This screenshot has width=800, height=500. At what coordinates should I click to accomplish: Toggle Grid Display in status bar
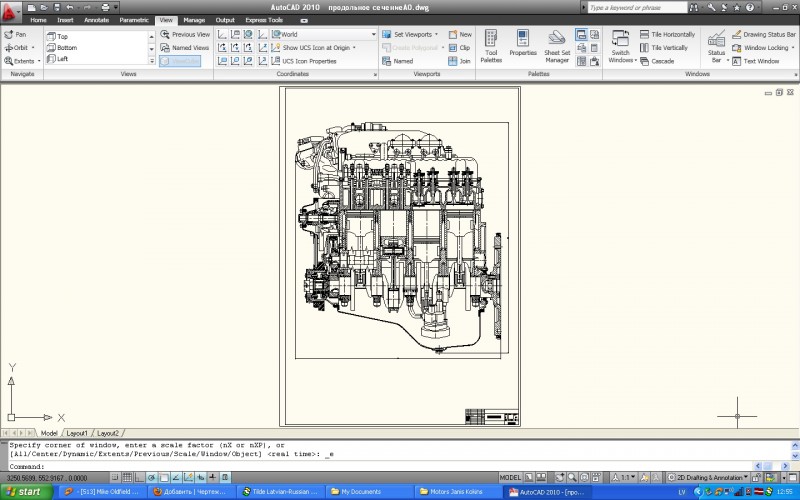click(127, 478)
